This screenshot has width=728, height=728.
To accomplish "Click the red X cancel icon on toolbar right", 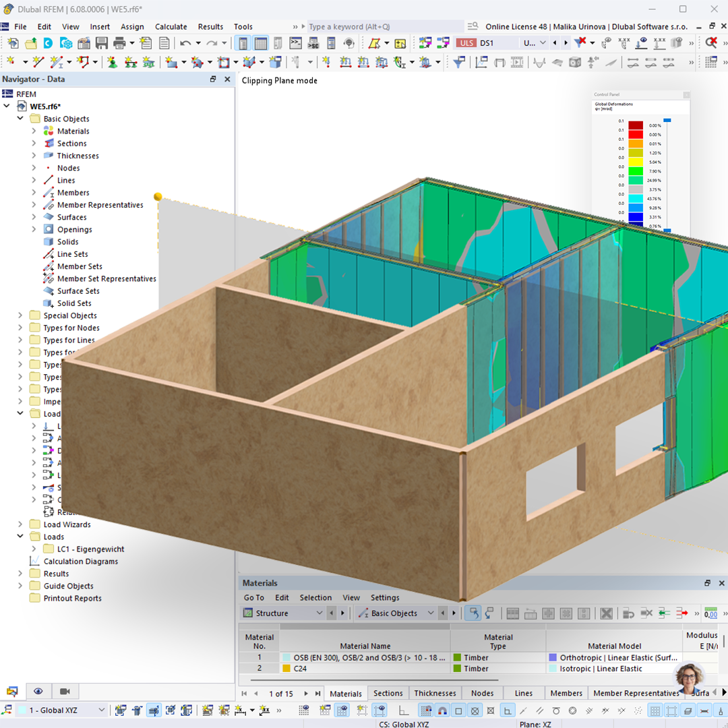I will pyautogui.click(x=710, y=42).
